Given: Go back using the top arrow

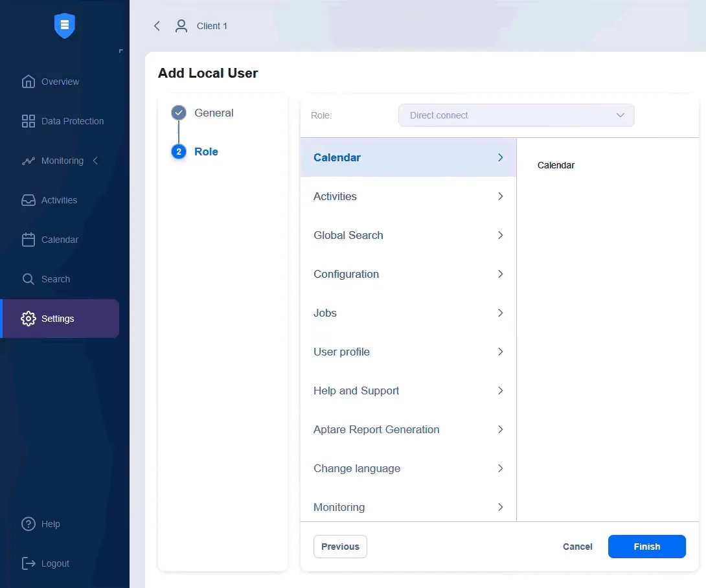Looking at the screenshot, I should [157, 26].
